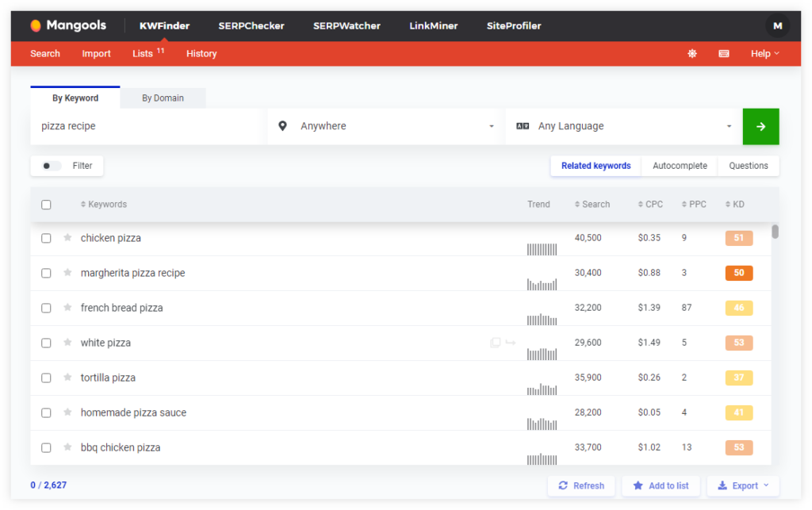Image resolution: width=812 pixels, height=510 pixels.
Task: Click the language icon
Action: (x=523, y=126)
